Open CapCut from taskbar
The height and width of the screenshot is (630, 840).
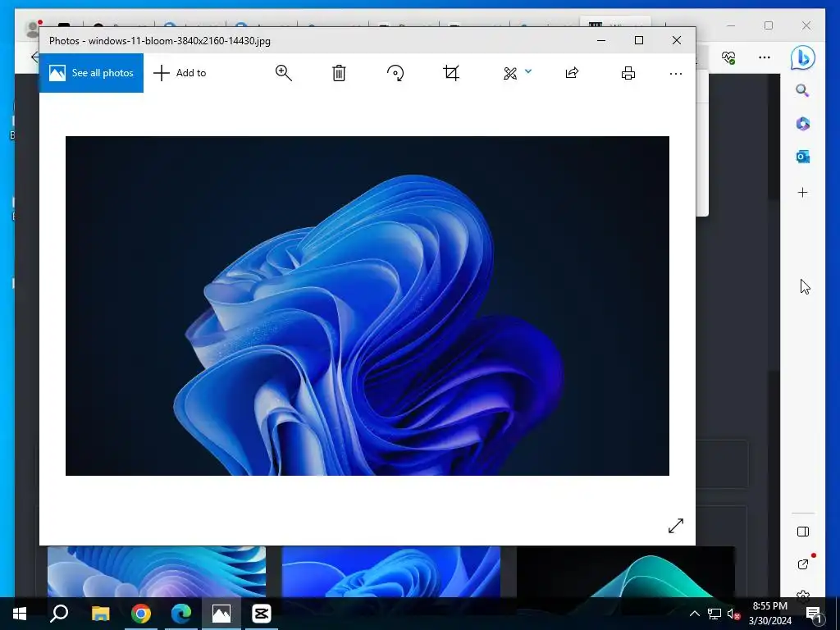pos(262,614)
